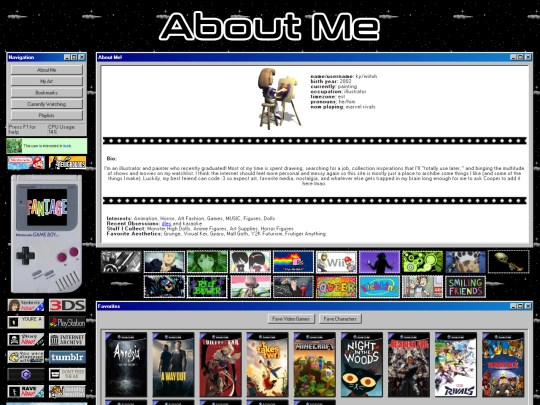Click the two emo cartoon faces stamp

pyautogui.click(x=250, y=262)
